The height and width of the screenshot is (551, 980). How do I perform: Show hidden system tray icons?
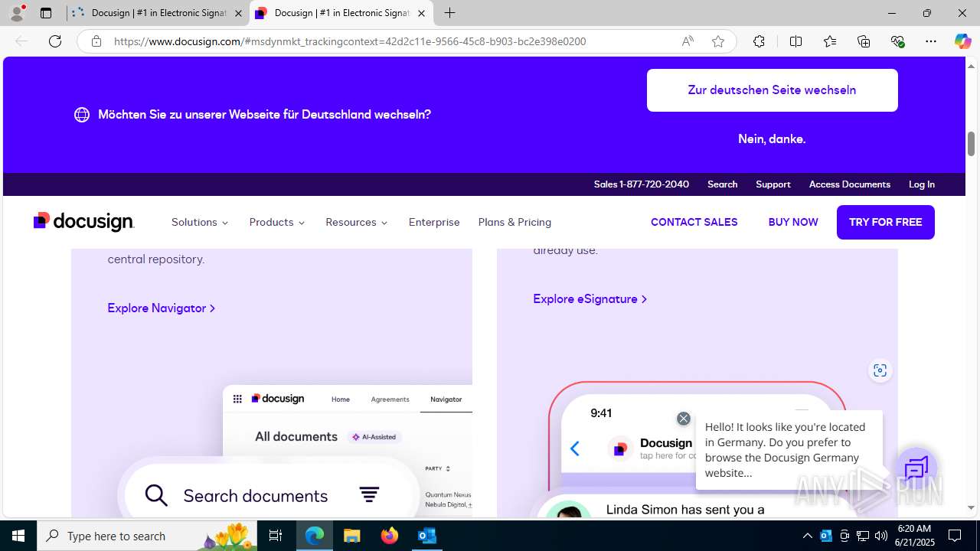click(807, 536)
